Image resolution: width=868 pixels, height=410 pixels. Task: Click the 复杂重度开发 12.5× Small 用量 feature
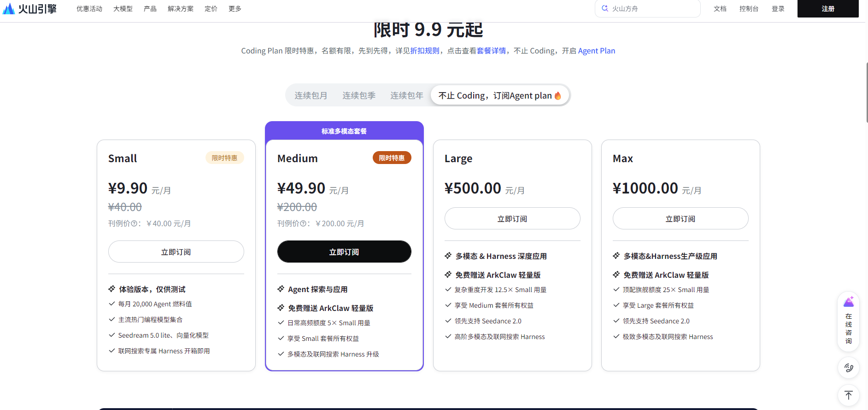point(500,290)
